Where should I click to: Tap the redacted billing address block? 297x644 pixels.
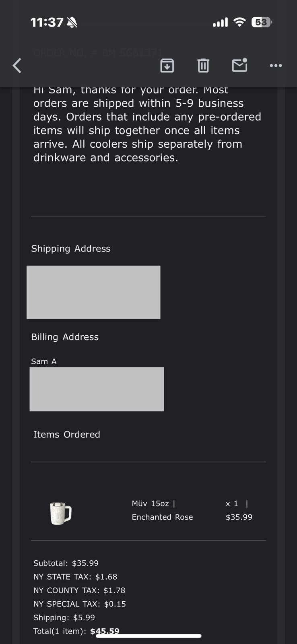97,389
